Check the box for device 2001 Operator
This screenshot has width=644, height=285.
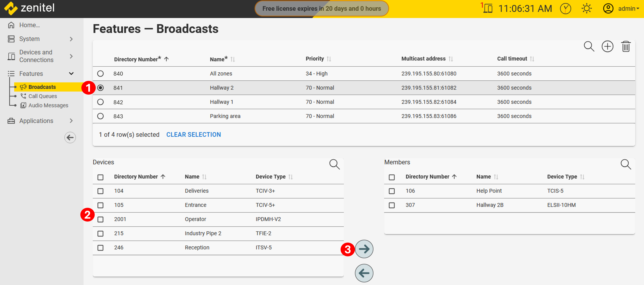point(100,219)
